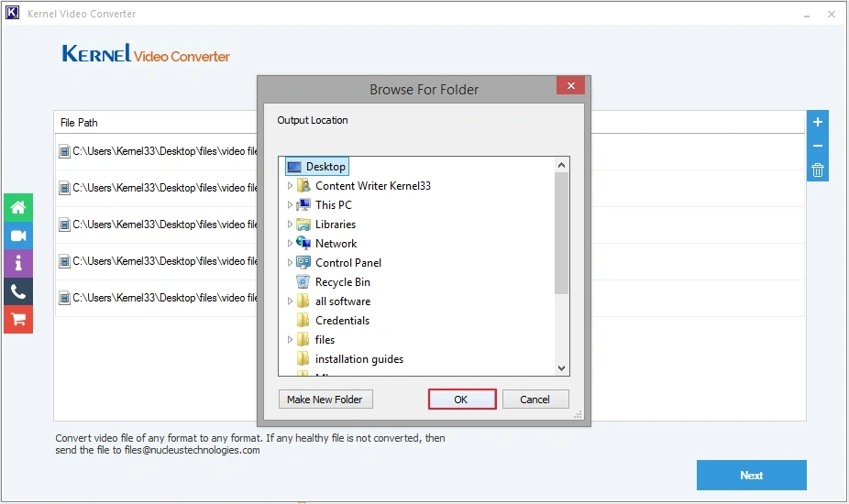Open the phone contact sidebar icon
Image resolution: width=849 pixels, height=504 pixels.
[x=17, y=291]
